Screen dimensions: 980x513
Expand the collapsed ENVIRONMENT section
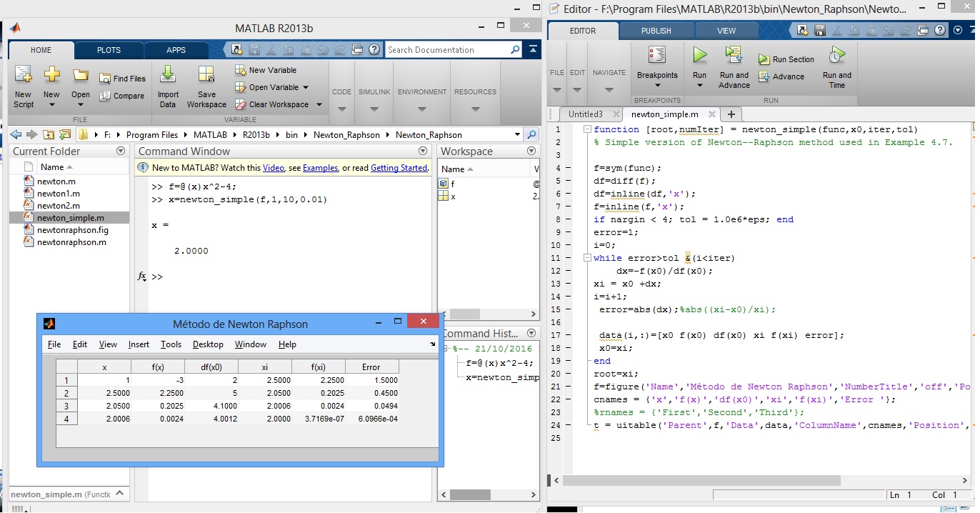422,109
